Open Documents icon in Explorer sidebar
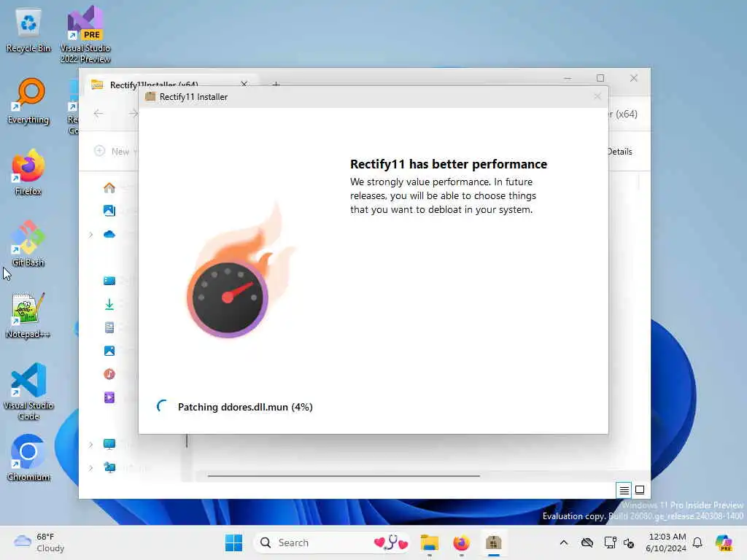Image resolution: width=747 pixels, height=560 pixels. (109, 327)
